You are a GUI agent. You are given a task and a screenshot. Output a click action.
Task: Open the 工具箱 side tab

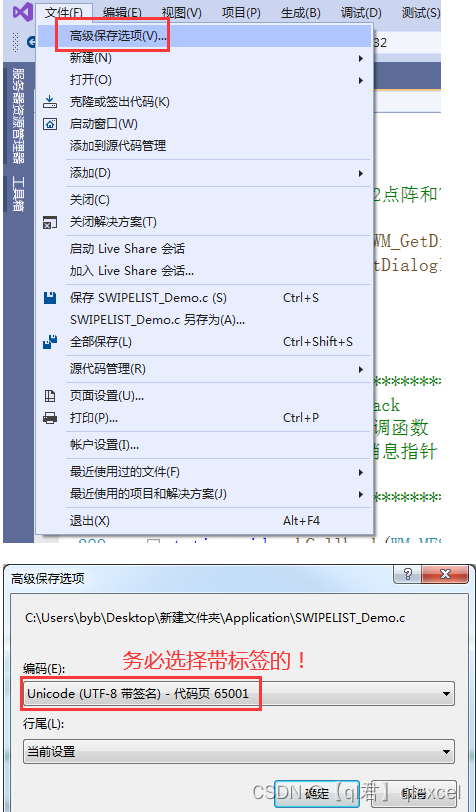(x=19, y=194)
